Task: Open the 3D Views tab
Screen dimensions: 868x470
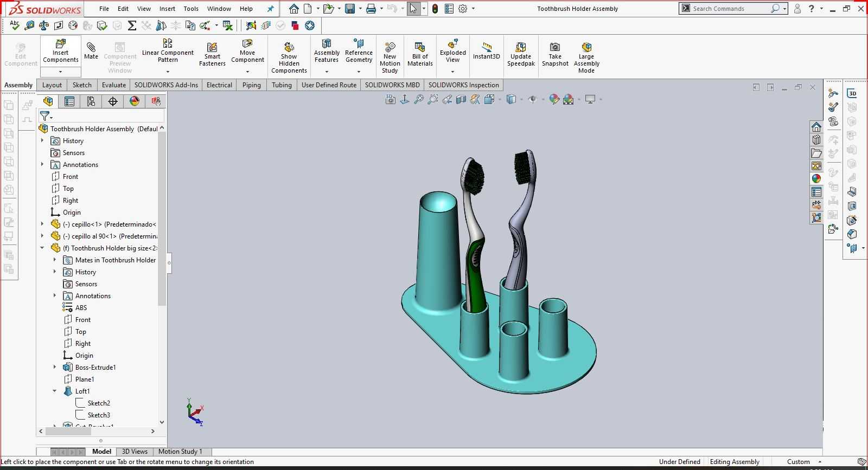Action: (x=135, y=452)
